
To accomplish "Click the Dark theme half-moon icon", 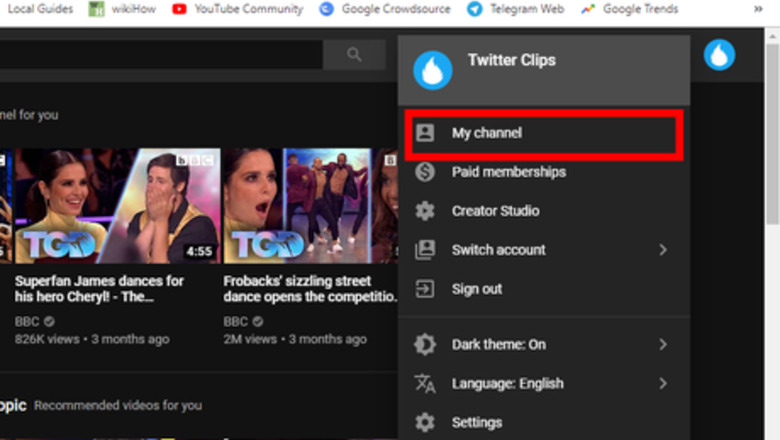I will pos(425,344).
